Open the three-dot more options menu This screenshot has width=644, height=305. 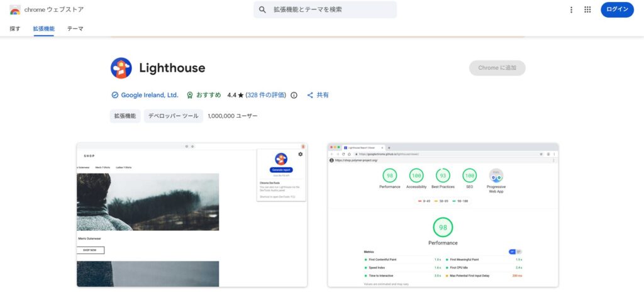tap(571, 9)
